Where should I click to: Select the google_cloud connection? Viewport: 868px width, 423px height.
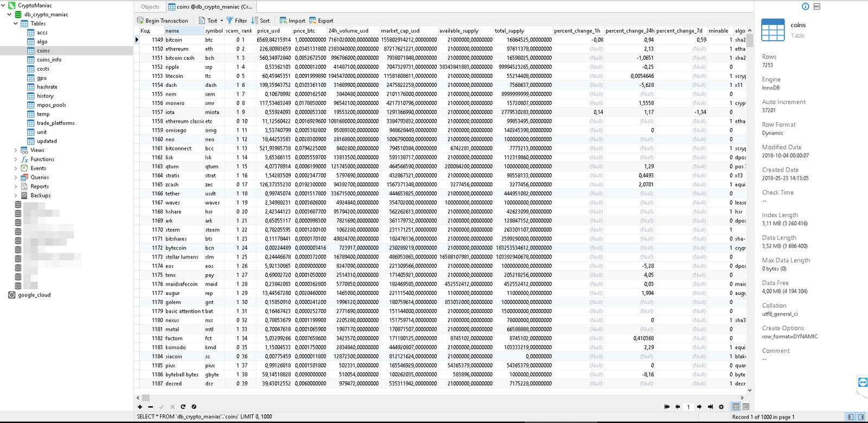tap(34, 295)
